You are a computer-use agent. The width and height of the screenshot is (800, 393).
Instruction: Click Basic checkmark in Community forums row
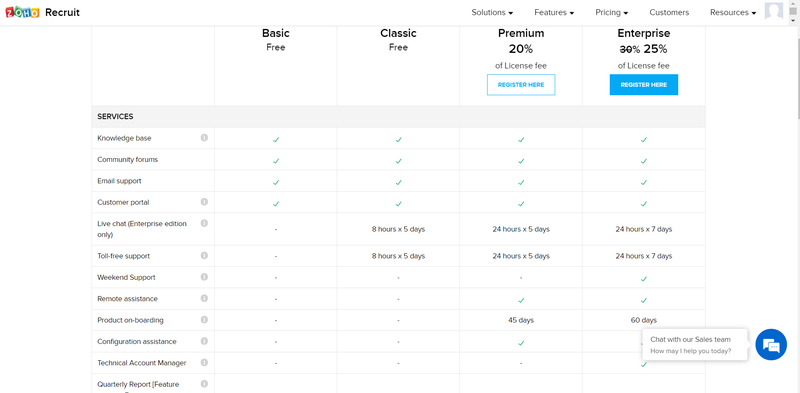(276, 161)
